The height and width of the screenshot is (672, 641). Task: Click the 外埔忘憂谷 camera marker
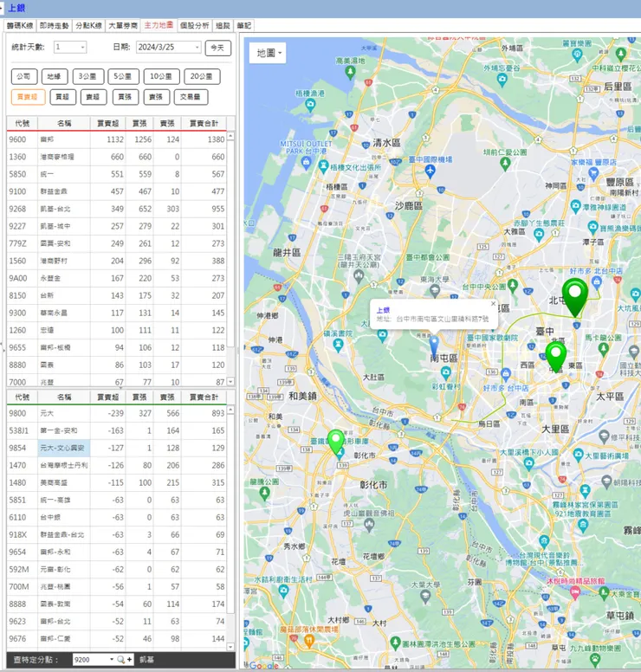pos(502,79)
